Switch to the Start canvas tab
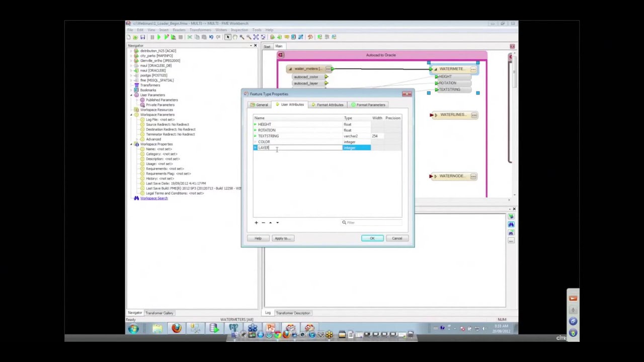 pos(267,46)
